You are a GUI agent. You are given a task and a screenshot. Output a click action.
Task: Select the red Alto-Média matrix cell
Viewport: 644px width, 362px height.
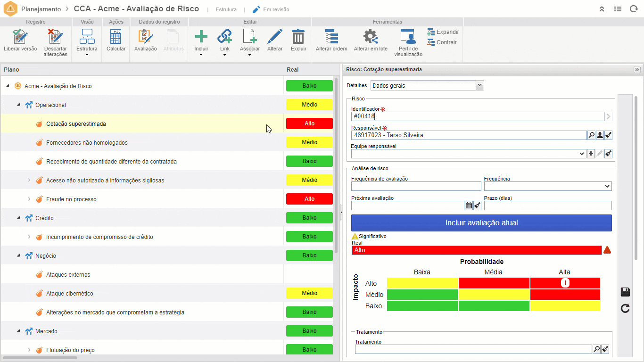[494, 283]
